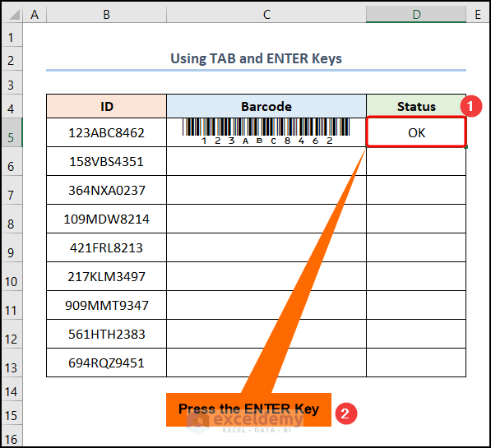Viewport: 491px width, 448px height.
Task: Select cell with ID 694RQZ9451
Action: (x=106, y=363)
